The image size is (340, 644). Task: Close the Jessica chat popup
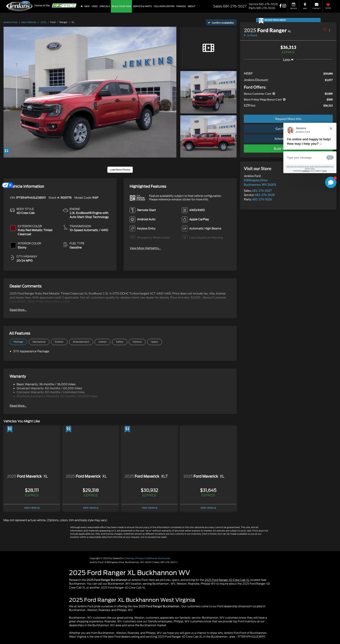pos(331,128)
